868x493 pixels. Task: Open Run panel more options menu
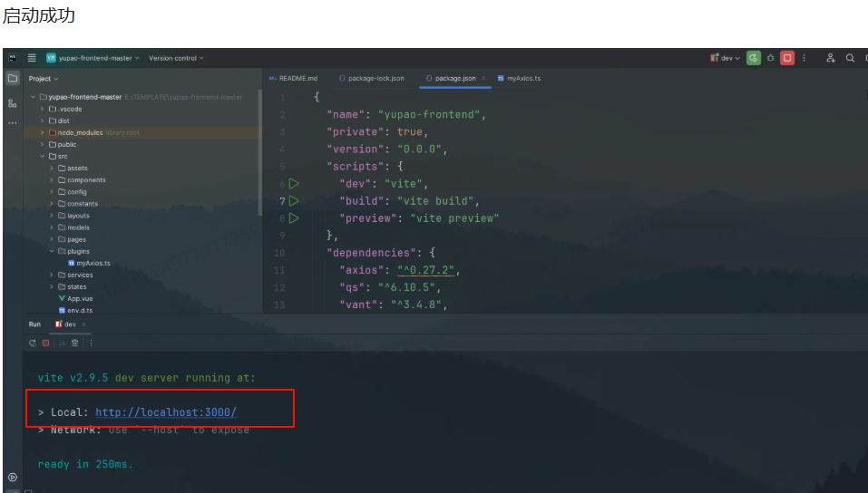(91, 343)
